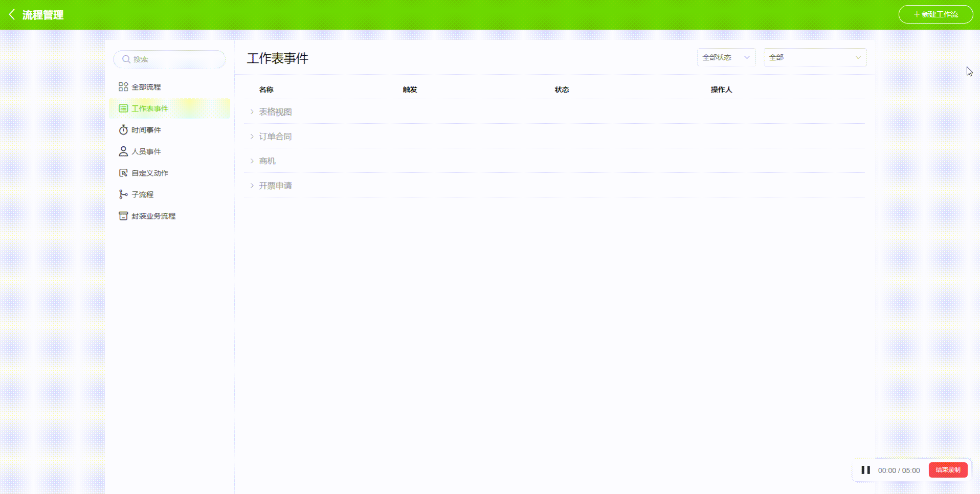Open 人员事件 in the sidebar

click(169, 151)
